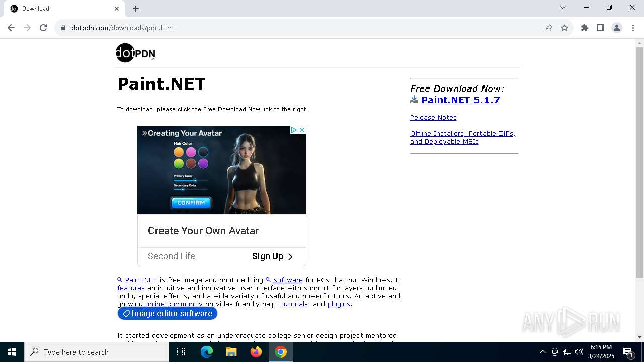Click the scrollbar down arrow
This screenshot has height=362, width=644.
[639, 337]
